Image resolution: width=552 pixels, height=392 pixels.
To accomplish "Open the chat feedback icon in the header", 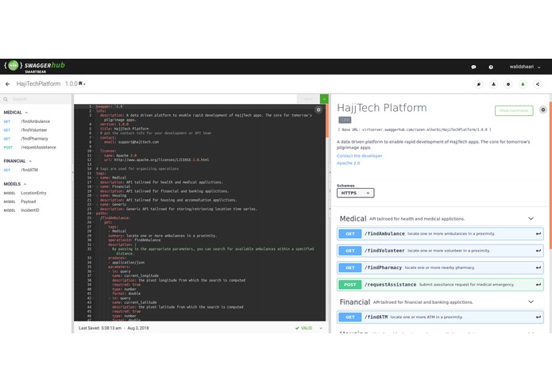I will [x=473, y=67].
